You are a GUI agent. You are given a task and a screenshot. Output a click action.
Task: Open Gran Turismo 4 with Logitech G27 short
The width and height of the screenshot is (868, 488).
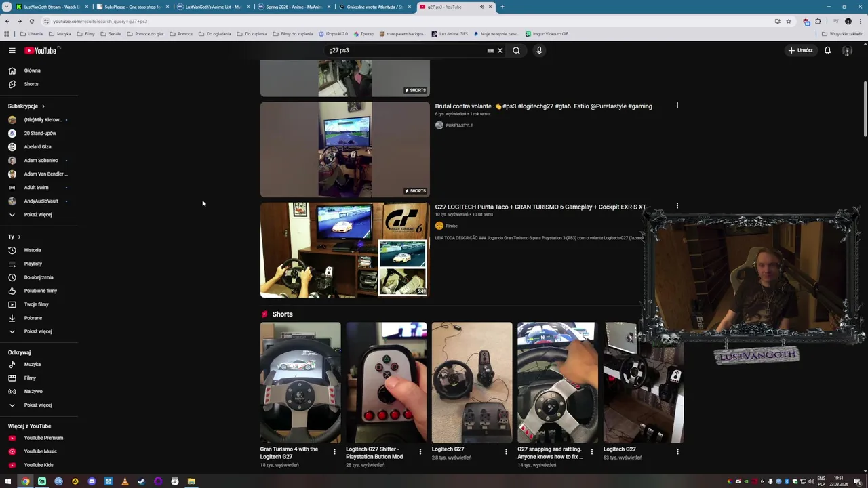tap(300, 382)
